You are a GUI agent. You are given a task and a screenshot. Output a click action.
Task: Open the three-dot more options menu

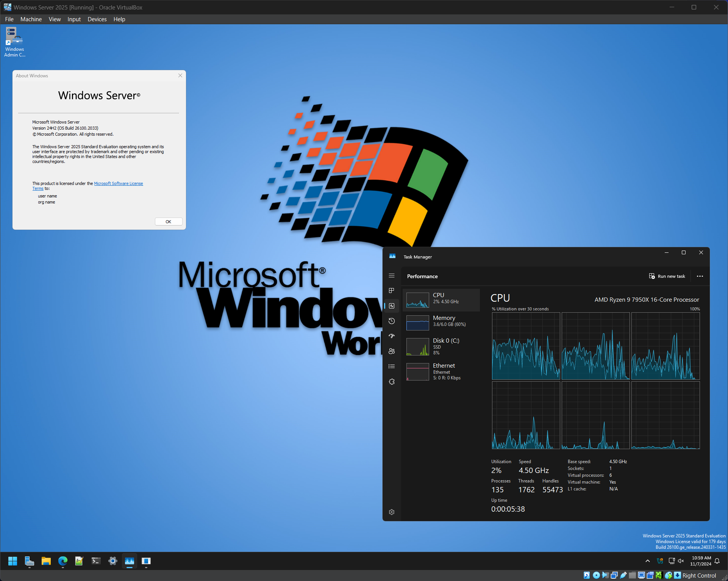click(x=700, y=276)
